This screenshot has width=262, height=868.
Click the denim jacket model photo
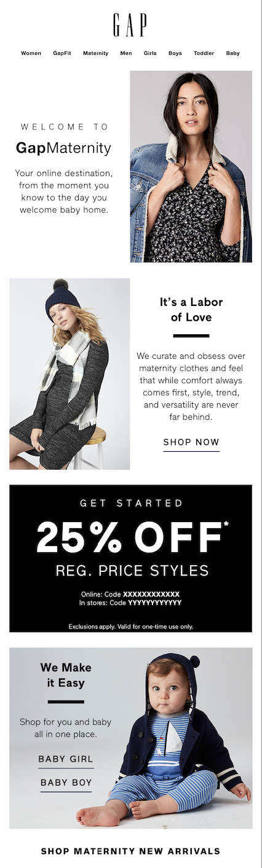coord(191,166)
